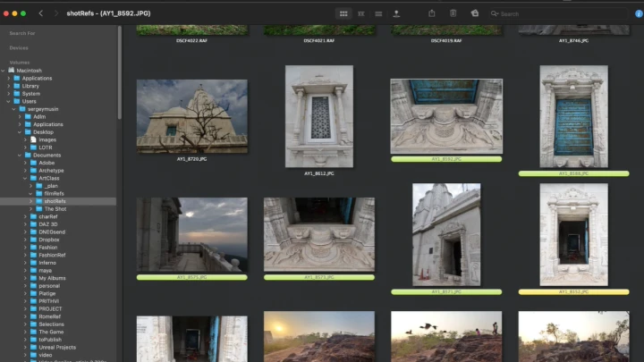
Task: Click the Dropbox folder icon
Action: 34,240
